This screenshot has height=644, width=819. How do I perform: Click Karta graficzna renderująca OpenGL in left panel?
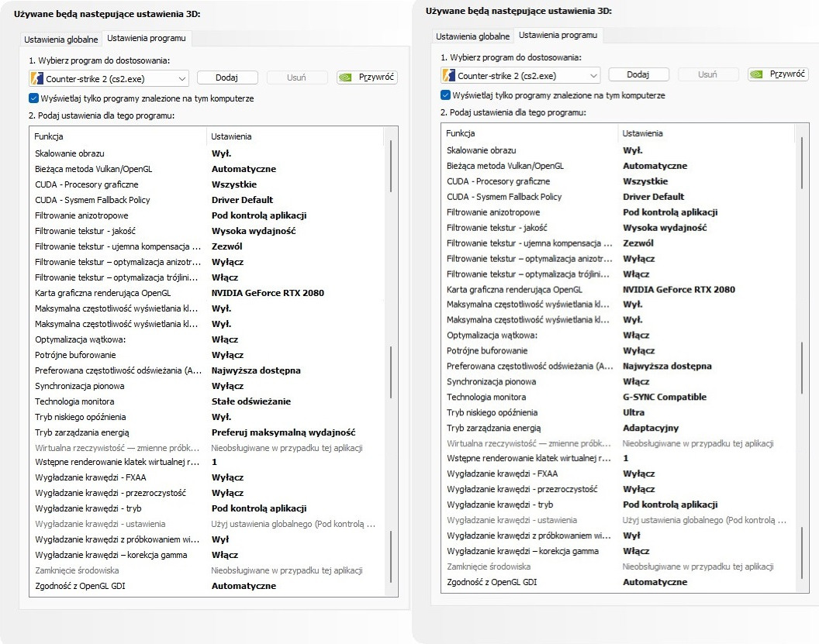(207, 293)
